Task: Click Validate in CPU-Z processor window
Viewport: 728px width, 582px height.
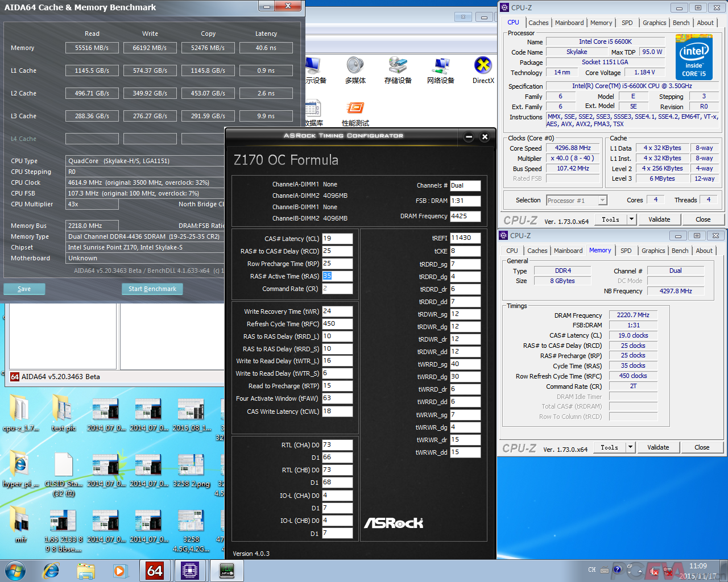Action: point(659,219)
